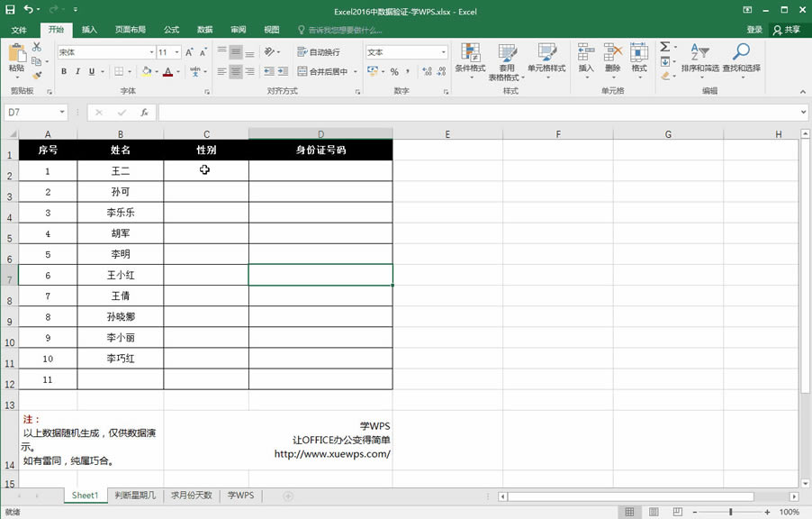812x519 pixels.
Task: Open Find and Select (查找和选择)
Action: pyautogui.click(x=741, y=63)
